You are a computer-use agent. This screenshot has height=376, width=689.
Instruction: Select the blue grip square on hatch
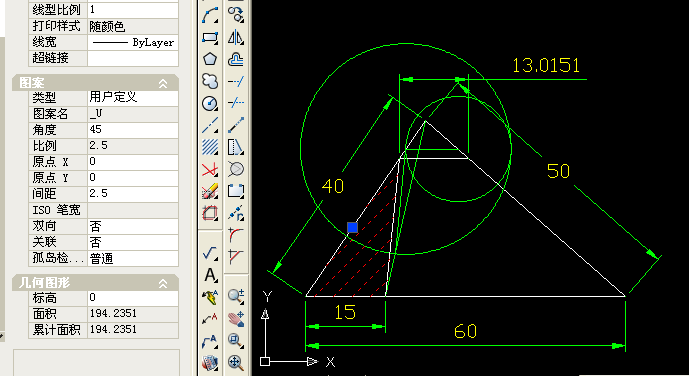[x=352, y=228]
